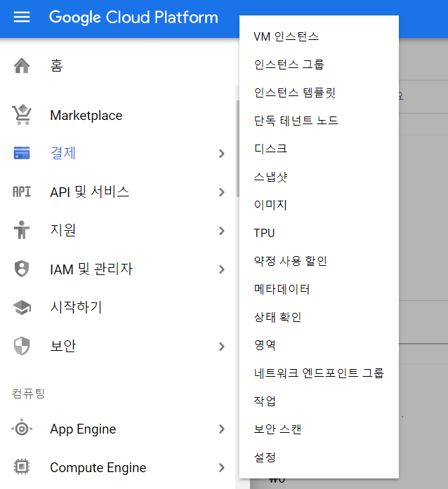The width and height of the screenshot is (448, 489).
Task: Click the Marketplace shopping cart icon
Action: click(22, 114)
